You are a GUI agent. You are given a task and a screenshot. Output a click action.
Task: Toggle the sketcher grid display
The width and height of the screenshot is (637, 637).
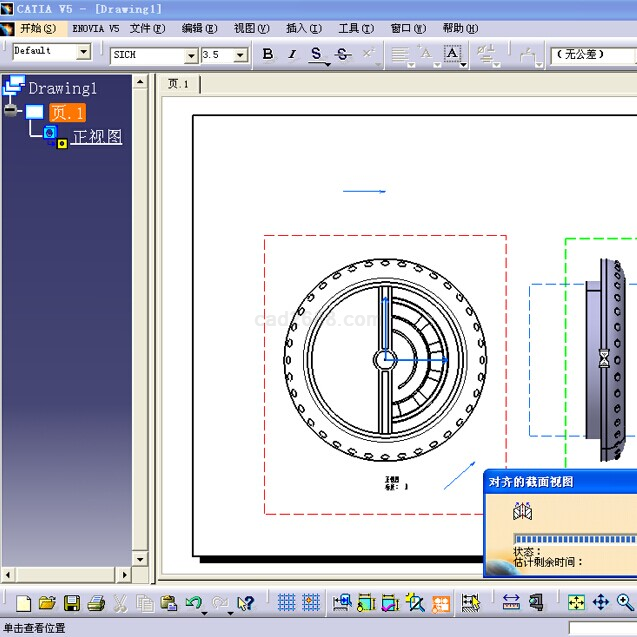[x=287, y=602]
